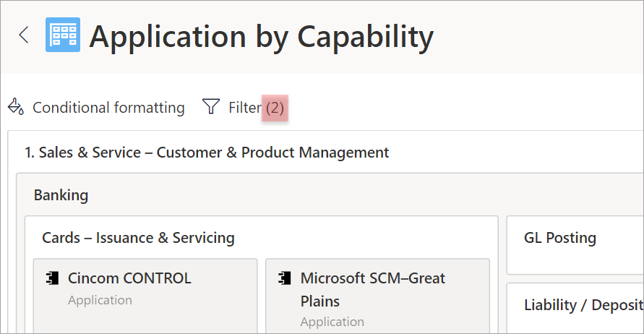Click the paint bucket Conditional formatting icon

[x=16, y=107]
